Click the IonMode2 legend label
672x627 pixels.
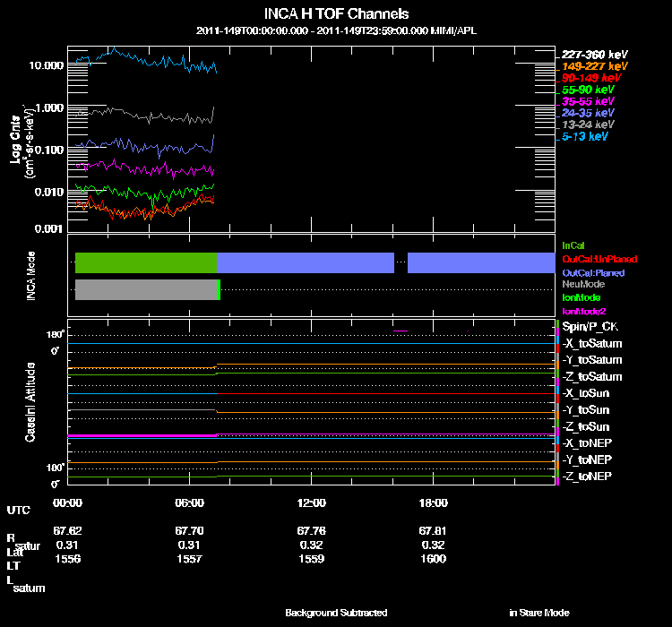(583, 311)
